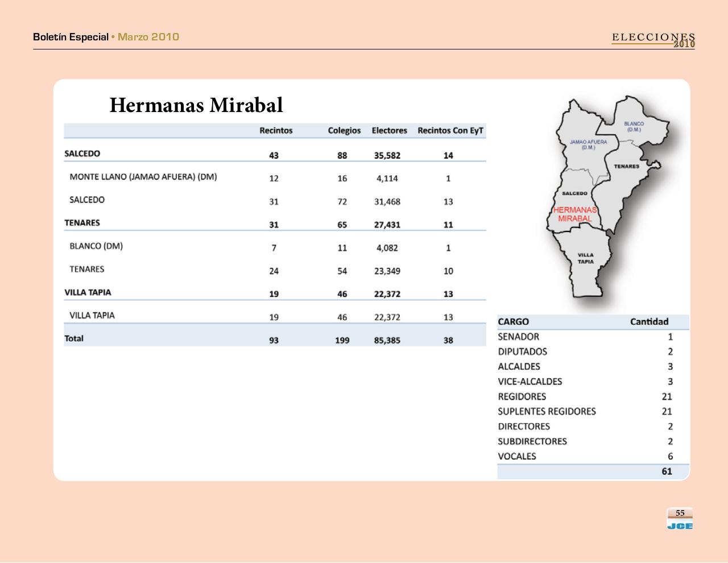Click the Hermanas Mirabal page title
This screenshot has width=728, height=563.
coord(196,105)
